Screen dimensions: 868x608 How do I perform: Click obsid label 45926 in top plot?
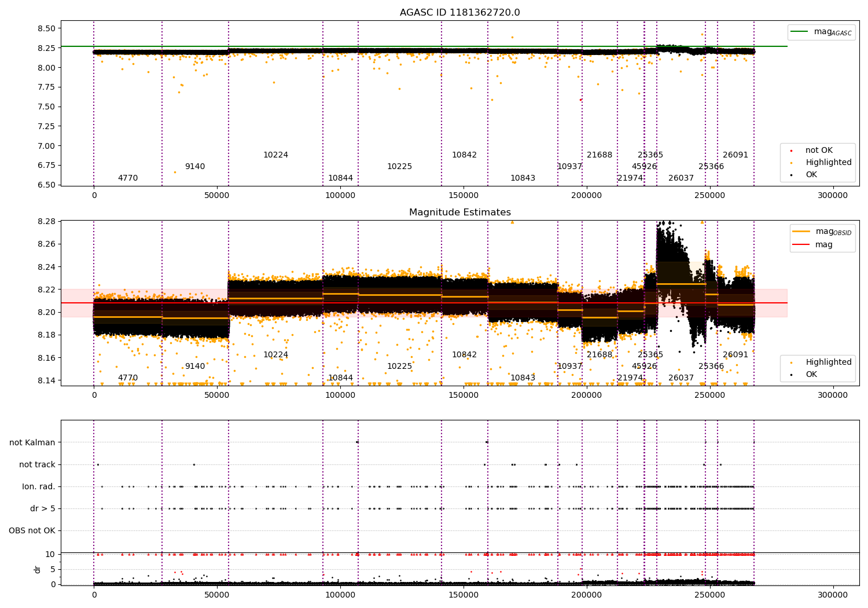click(644, 167)
